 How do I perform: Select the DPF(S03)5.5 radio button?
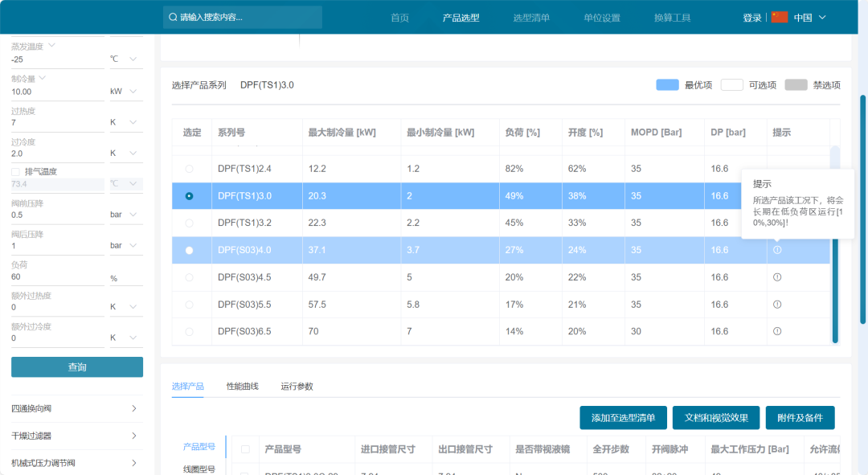pos(190,305)
